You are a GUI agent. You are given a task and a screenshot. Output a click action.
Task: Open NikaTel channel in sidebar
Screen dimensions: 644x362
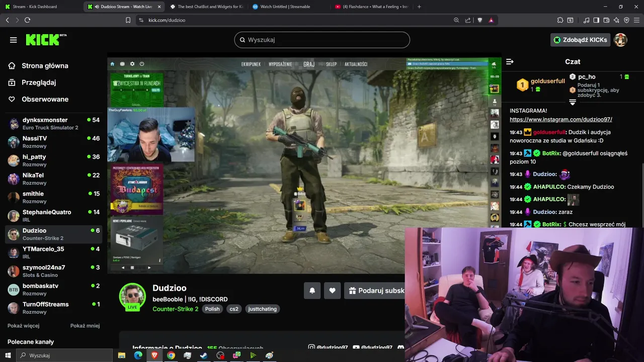tap(54, 179)
